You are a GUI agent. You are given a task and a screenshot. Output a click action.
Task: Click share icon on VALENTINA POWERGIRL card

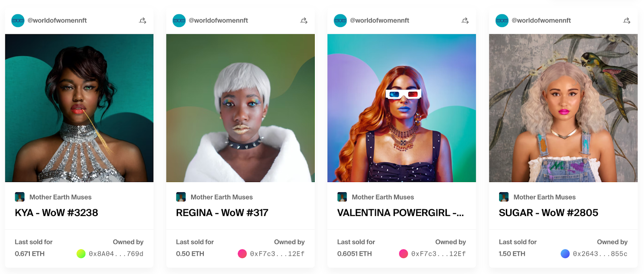coord(465,21)
